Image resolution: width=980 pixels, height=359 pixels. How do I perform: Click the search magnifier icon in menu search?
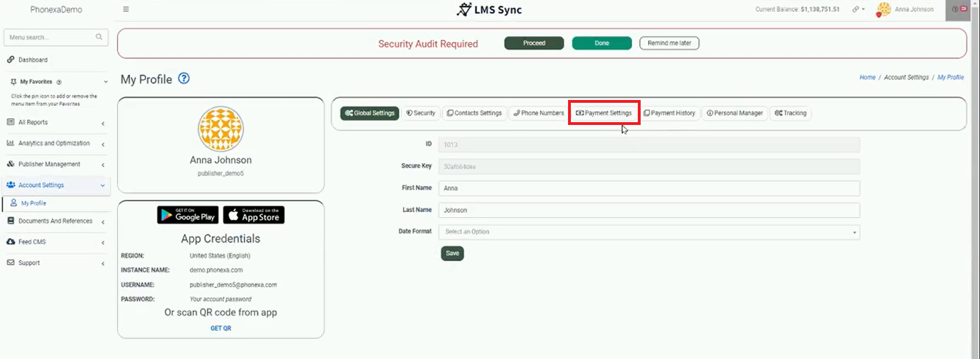click(99, 37)
